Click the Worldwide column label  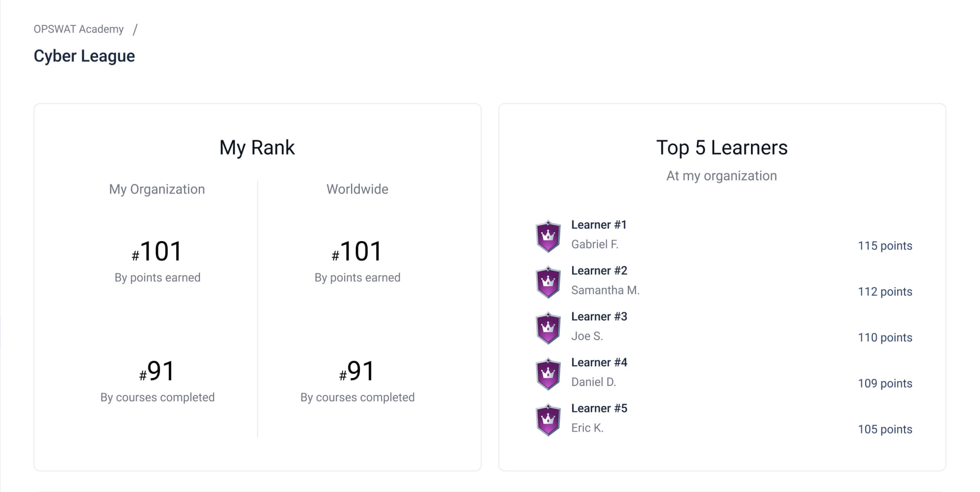(357, 189)
